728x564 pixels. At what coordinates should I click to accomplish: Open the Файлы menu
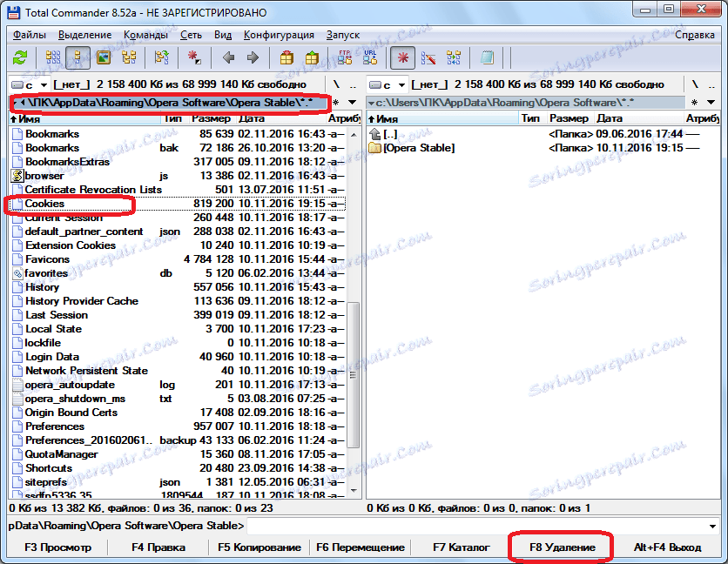pos(30,35)
